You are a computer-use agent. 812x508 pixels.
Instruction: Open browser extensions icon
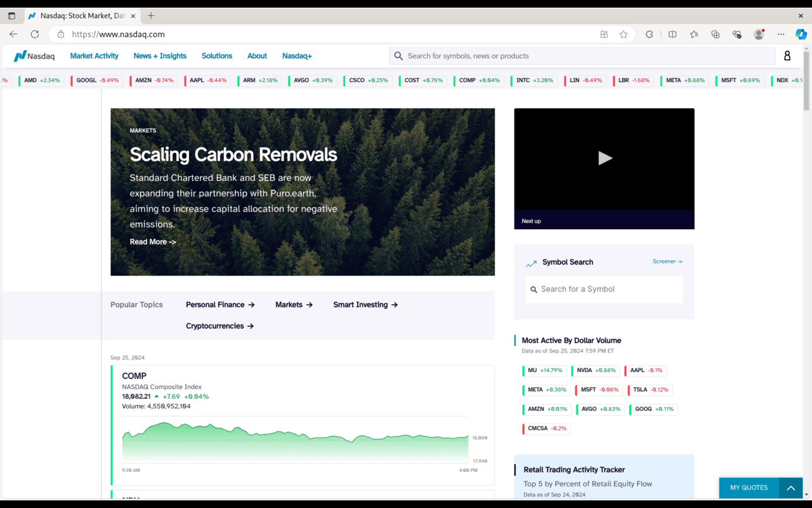tap(649, 34)
